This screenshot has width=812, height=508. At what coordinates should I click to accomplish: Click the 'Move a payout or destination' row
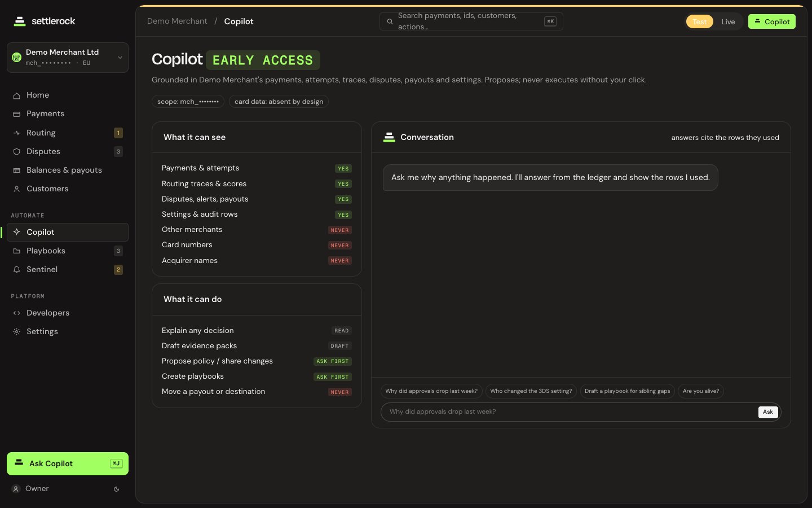[257, 392]
